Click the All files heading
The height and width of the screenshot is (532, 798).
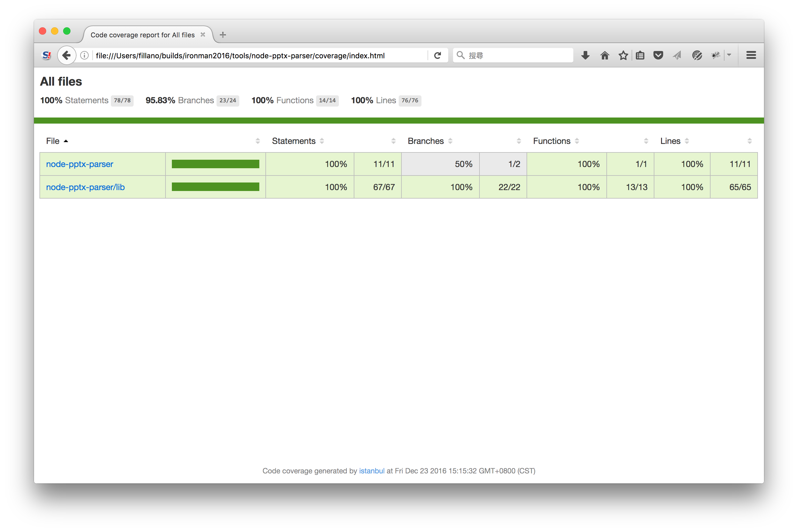61,81
